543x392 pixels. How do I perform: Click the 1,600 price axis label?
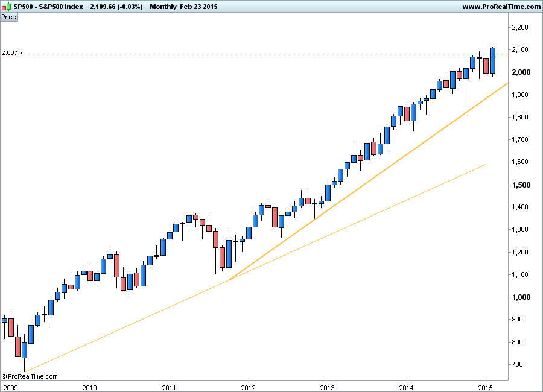520,162
